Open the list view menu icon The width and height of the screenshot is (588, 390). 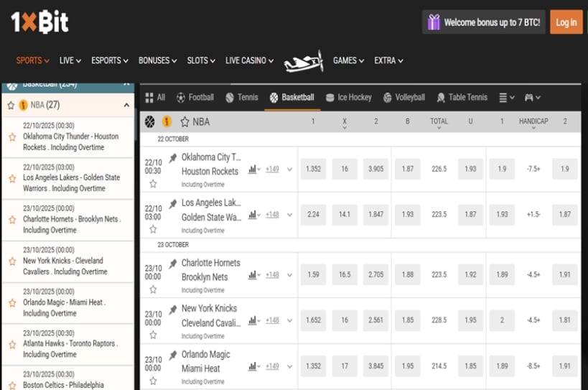point(506,98)
